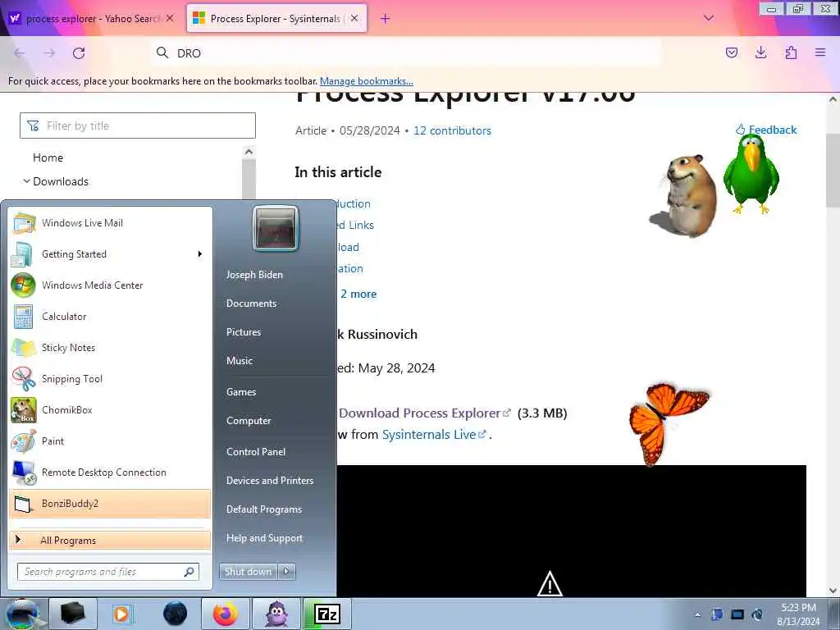The image size is (840, 630).
Task: Save page to Pocket
Action: coord(731,52)
